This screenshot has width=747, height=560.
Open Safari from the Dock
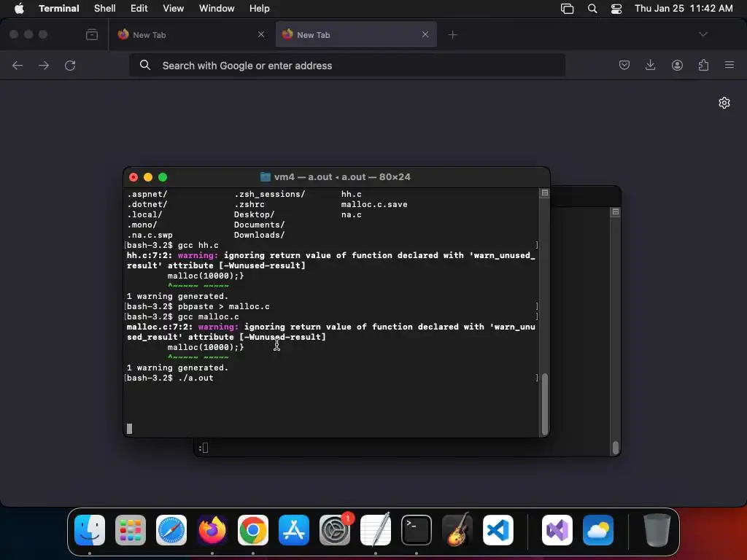171,530
